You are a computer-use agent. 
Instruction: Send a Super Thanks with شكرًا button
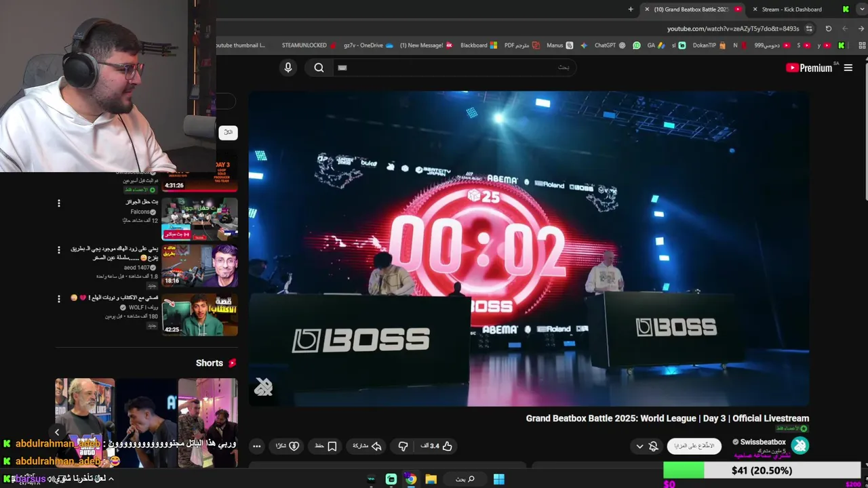click(288, 446)
